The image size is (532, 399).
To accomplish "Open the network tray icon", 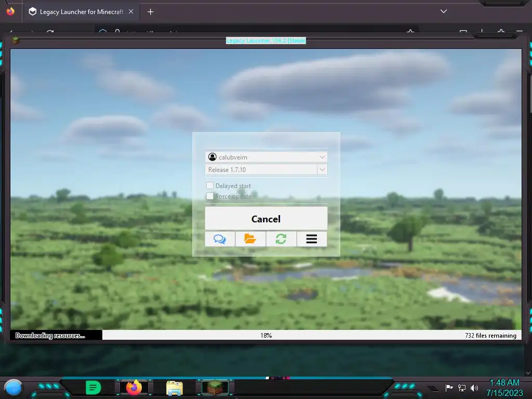I will click(x=462, y=388).
